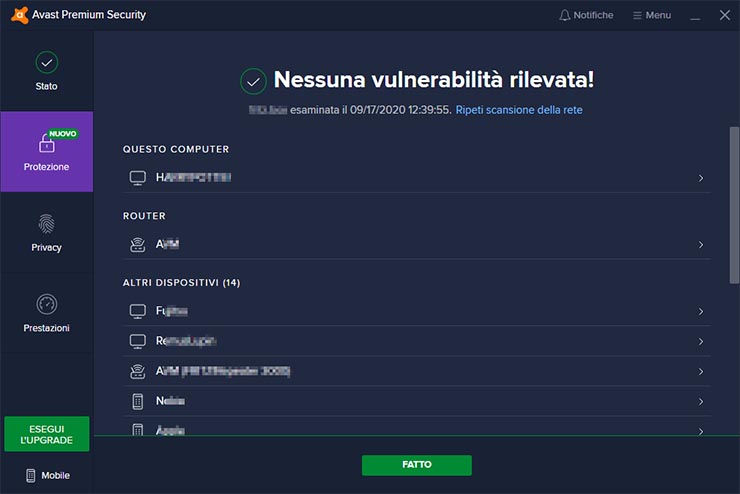Open the Menu hamburger item
Image resolution: width=740 pixels, height=494 pixels.
click(x=651, y=15)
